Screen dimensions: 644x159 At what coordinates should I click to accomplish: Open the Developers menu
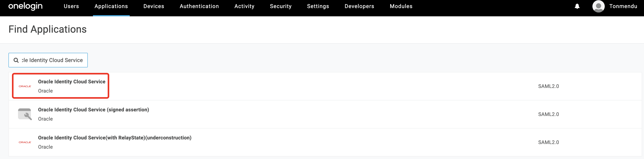pos(359,6)
